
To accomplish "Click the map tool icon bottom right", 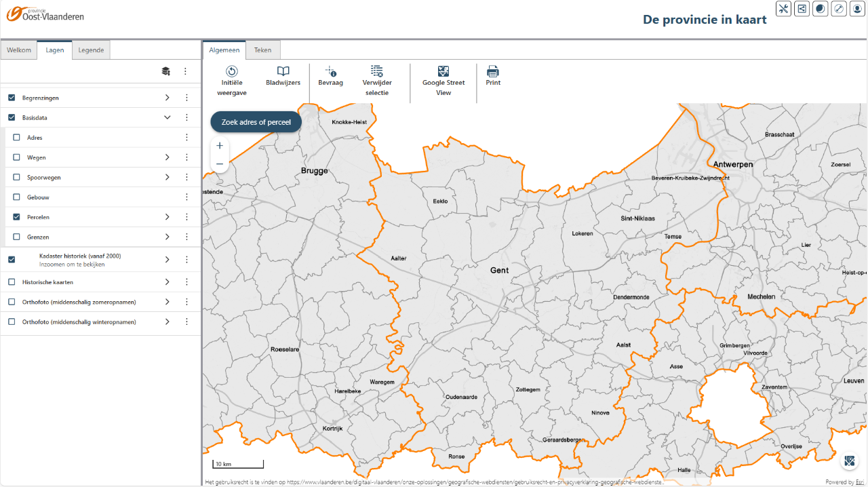I will (x=850, y=462).
